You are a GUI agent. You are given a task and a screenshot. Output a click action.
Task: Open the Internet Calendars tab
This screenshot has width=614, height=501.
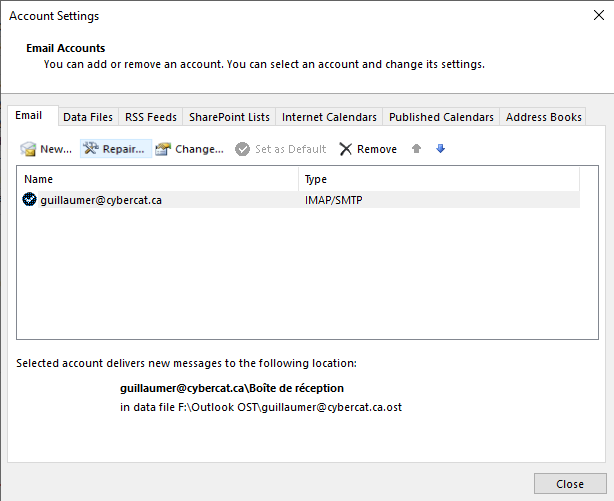click(x=329, y=117)
